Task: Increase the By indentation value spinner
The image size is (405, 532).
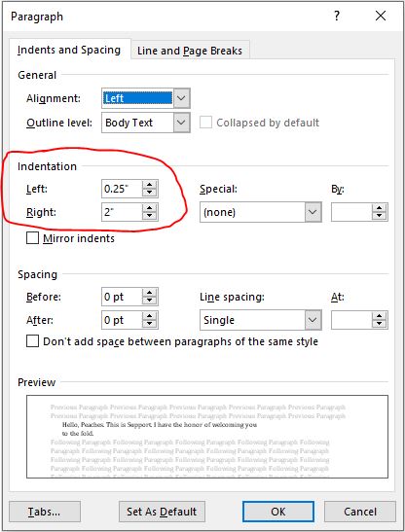Action: [379, 208]
